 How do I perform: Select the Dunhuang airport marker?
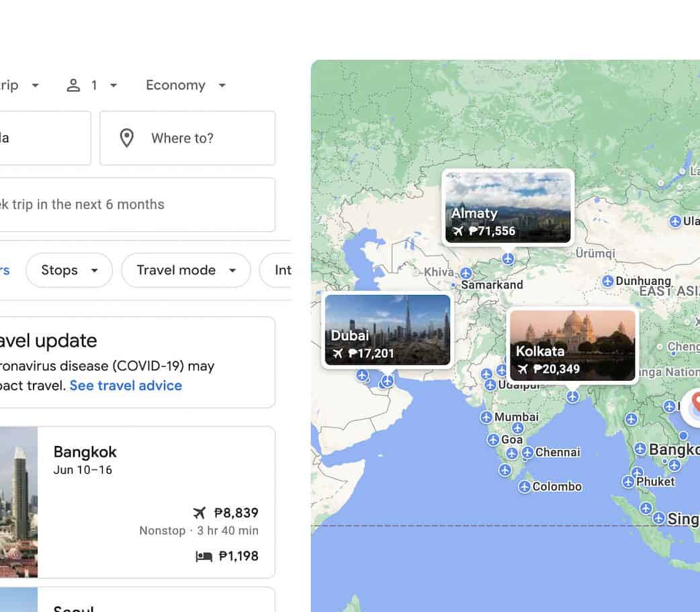click(x=608, y=281)
